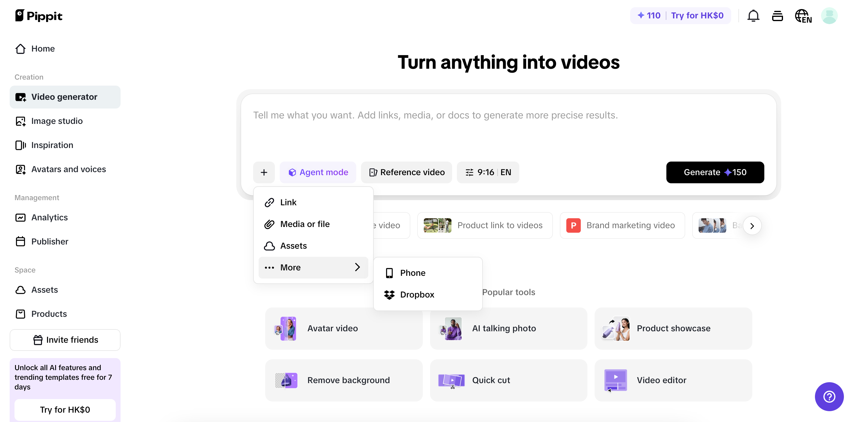The height and width of the screenshot is (422, 868).
Task: Click the Invite friends button
Action: pos(65,340)
